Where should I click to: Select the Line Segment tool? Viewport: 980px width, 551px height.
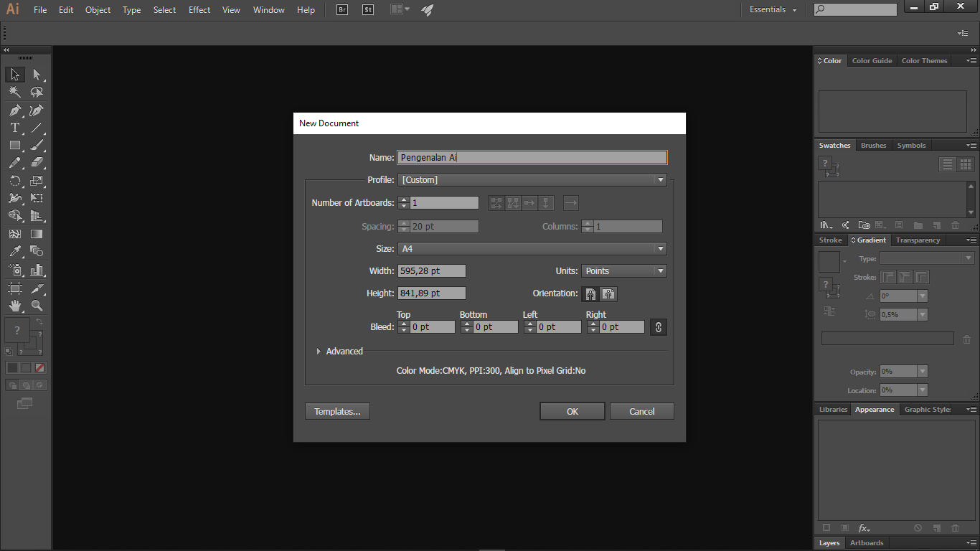pos(37,128)
